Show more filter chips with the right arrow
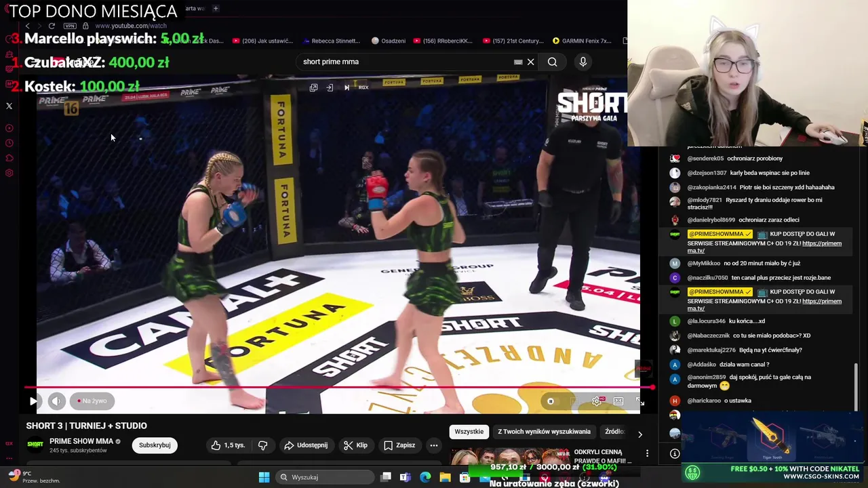The width and height of the screenshot is (868, 488). coord(639,434)
